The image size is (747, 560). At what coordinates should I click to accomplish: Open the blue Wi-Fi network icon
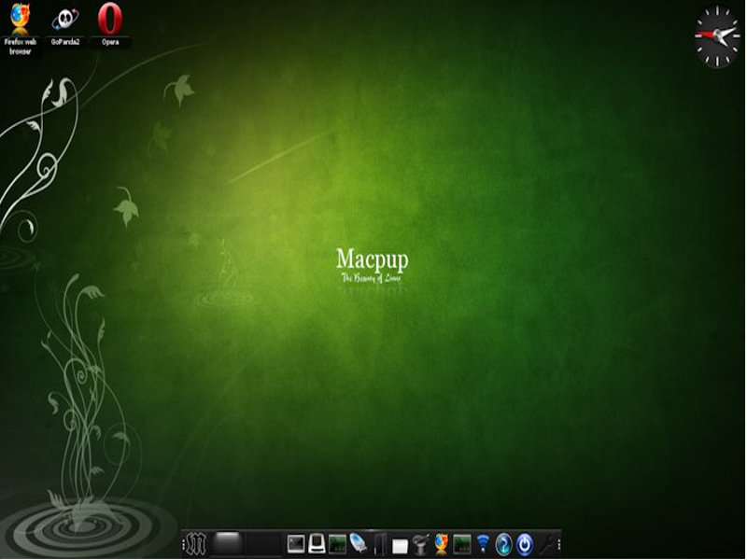483,545
